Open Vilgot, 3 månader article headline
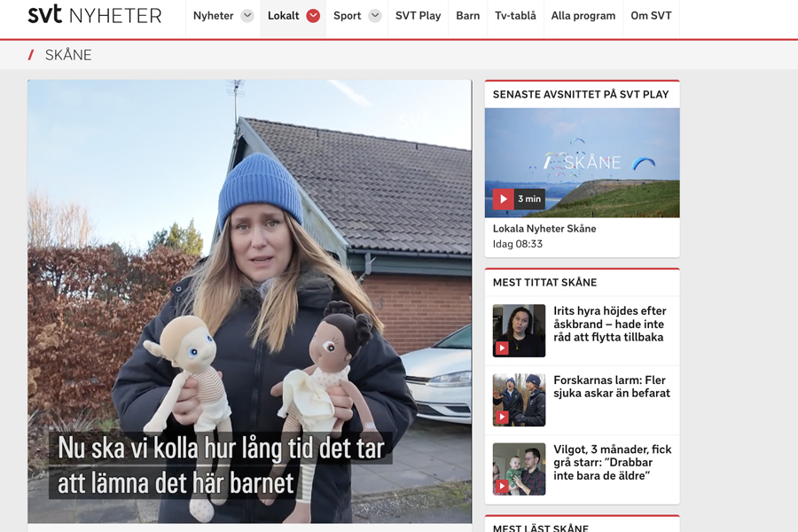798x532 pixels. pyautogui.click(x=612, y=462)
